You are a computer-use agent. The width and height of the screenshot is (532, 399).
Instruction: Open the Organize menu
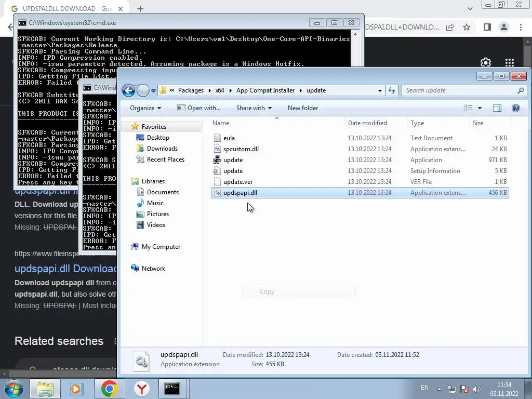145,108
